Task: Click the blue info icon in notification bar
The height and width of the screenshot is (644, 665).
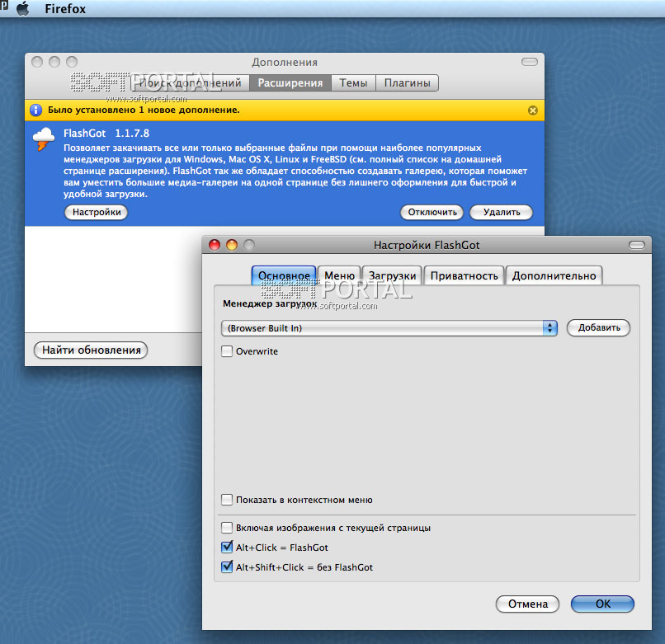Action: pos(36,110)
